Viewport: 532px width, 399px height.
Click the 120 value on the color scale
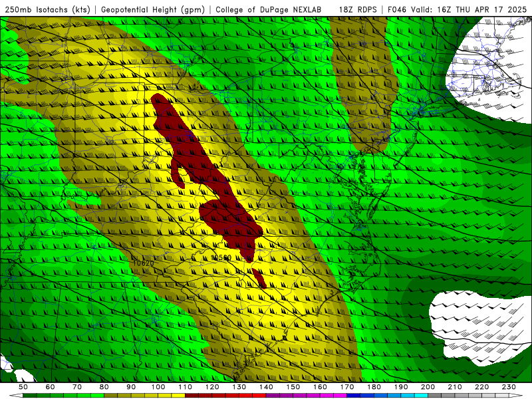click(x=212, y=387)
